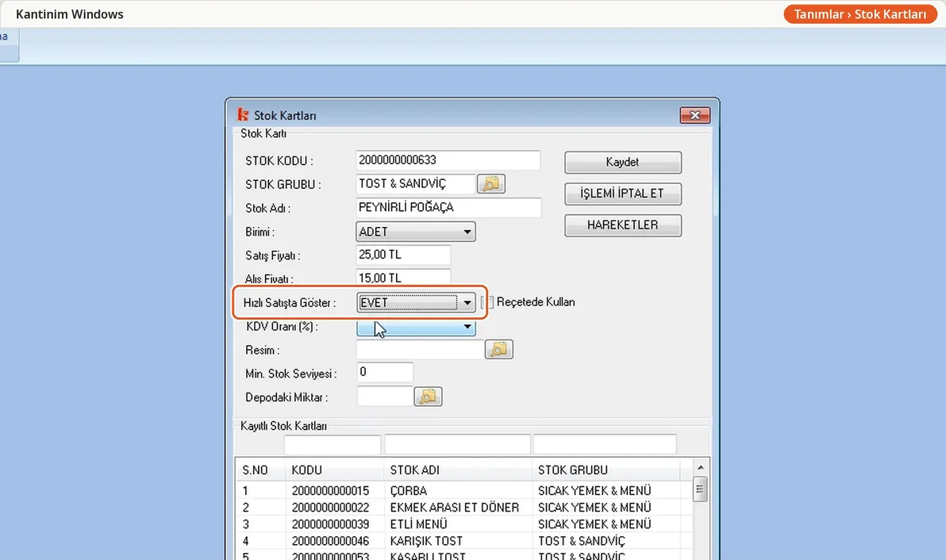Select EKMEK ARASI ET DÖNER in the list
This screenshot has width=946, height=560.
pos(464,508)
